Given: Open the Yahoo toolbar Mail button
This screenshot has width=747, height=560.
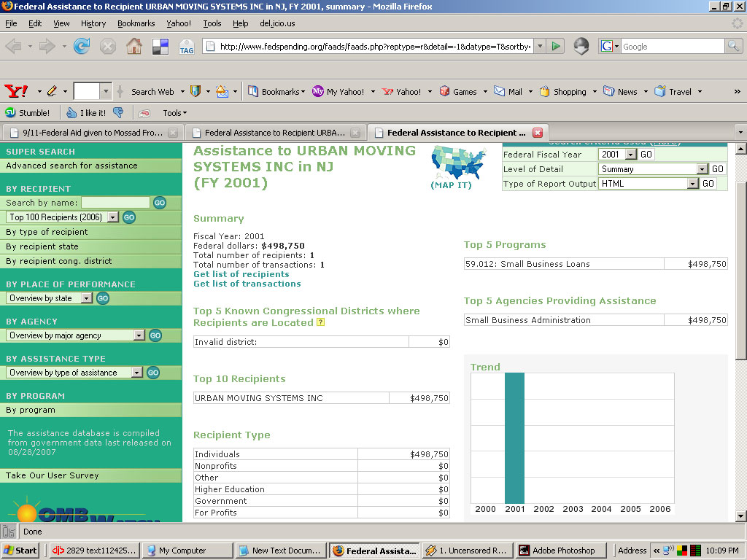Looking at the screenshot, I should (x=508, y=91).
